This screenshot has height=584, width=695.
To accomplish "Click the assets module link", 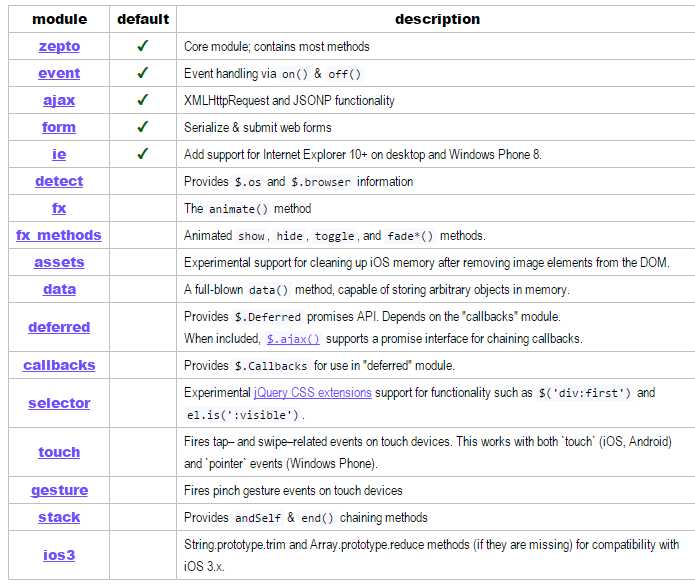I will pyautogui.click(x=59, y=262).
